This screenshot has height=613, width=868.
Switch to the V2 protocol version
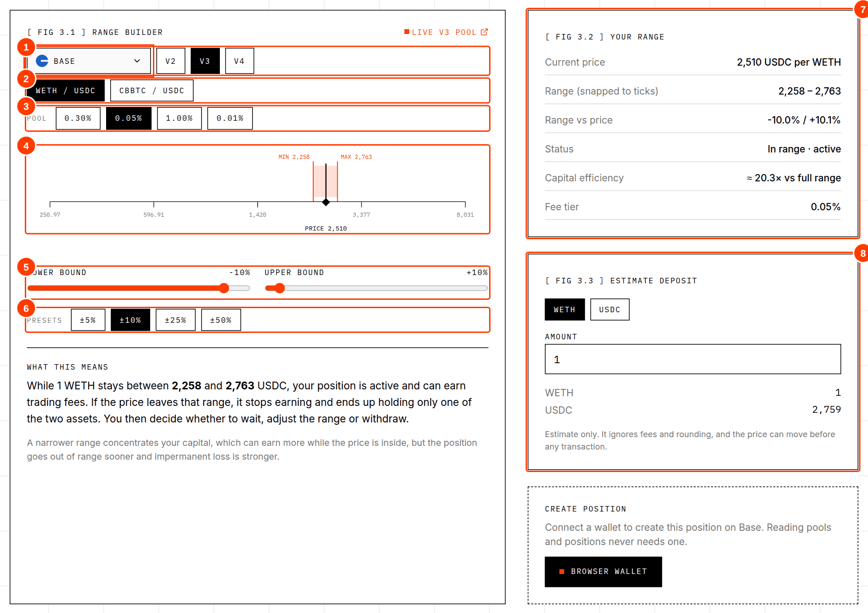pyautogui.click(x=171, y=61)
